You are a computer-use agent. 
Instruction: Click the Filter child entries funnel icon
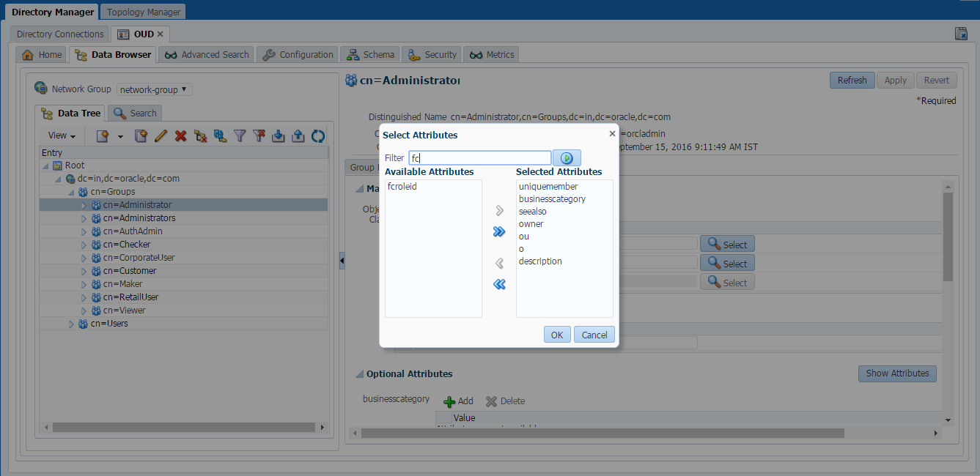[x=240, y=135]
